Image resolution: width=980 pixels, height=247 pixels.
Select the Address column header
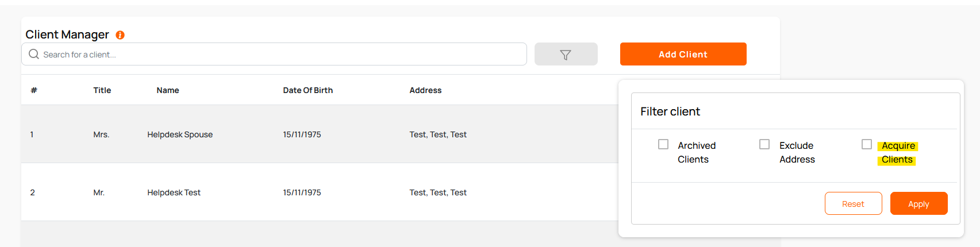(x=425, y=90)
